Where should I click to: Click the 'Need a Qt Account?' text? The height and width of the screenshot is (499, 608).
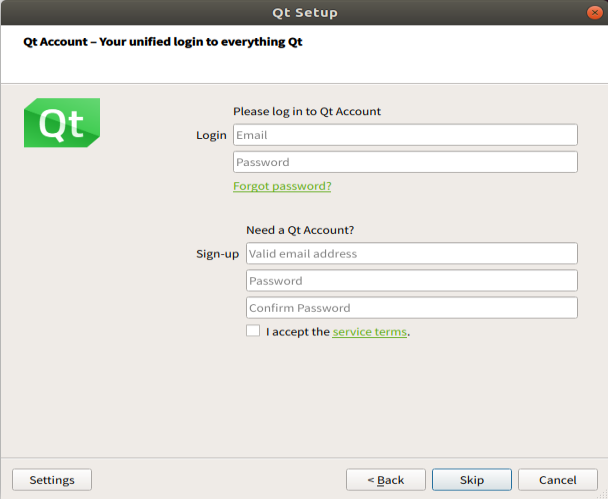coord(300,230)
